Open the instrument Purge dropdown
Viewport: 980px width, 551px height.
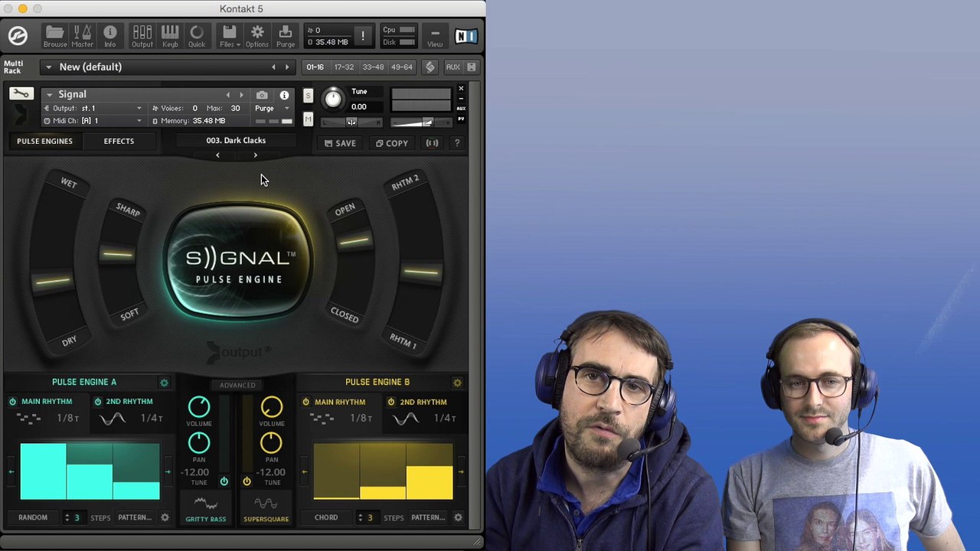coord(272,109)
